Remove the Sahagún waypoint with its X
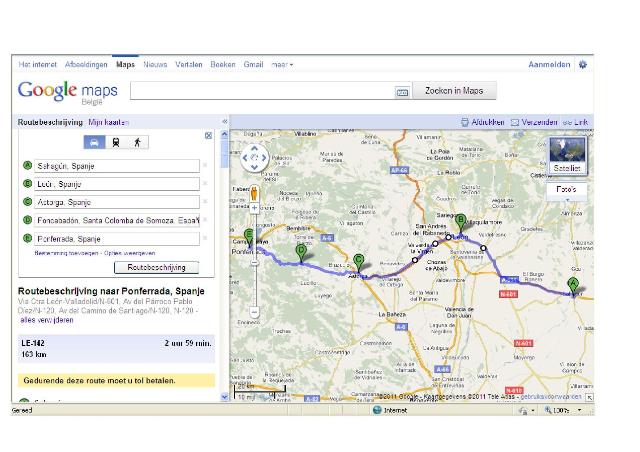 point(205,165)
